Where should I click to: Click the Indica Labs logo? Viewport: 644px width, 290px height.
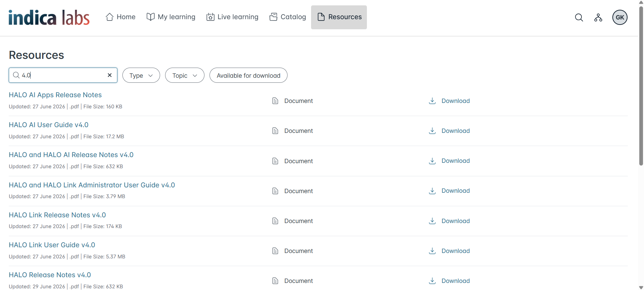pyautogui.click(x=49, y=17)
